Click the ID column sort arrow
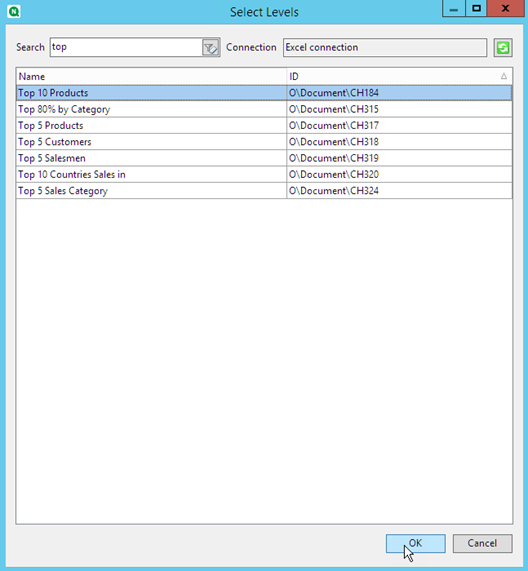 pos(504,76)
